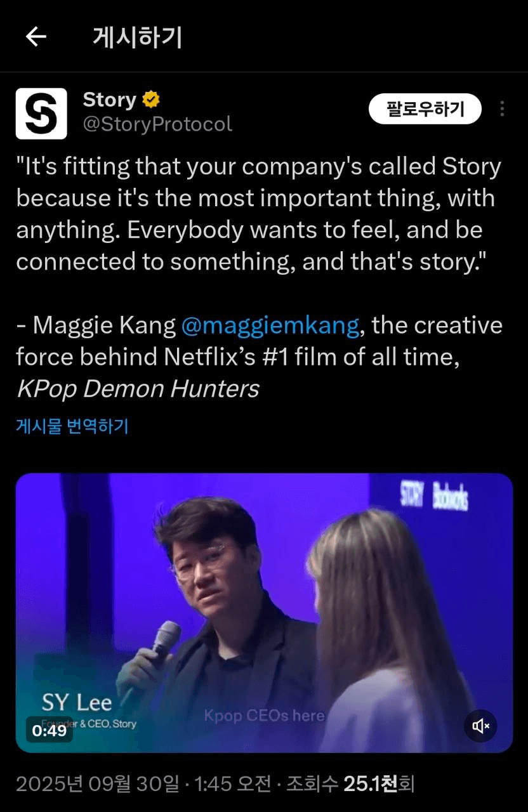528x812 pixels.
Task: Select the Story display name
Action: point(110,100)
